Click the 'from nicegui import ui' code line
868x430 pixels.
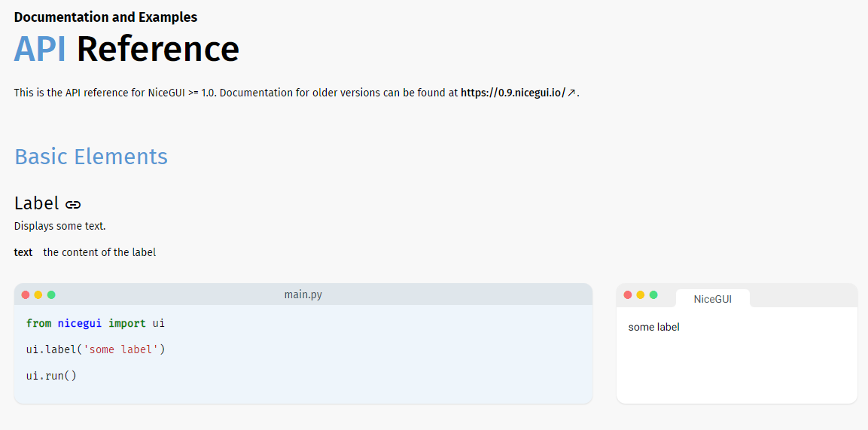point(95,323)
